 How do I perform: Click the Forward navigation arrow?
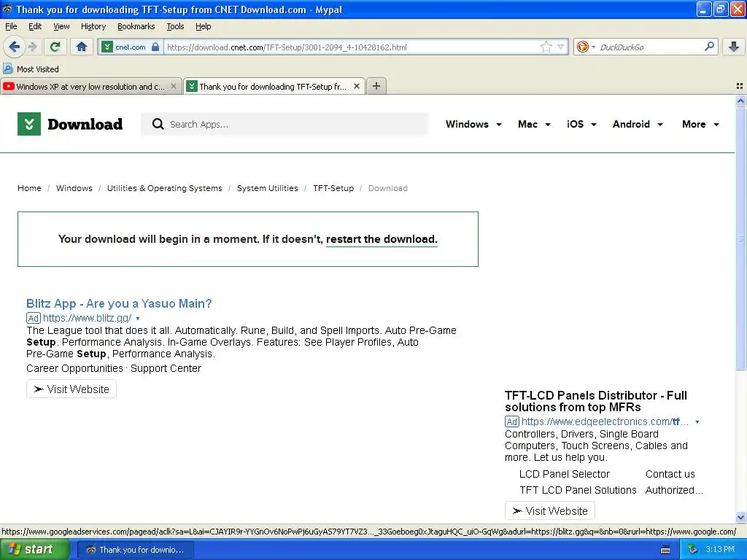click(x=32, y=47)
